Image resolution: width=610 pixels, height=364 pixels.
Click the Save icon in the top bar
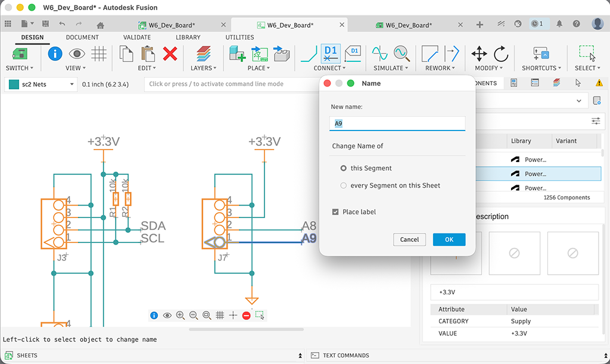[45, 24]
